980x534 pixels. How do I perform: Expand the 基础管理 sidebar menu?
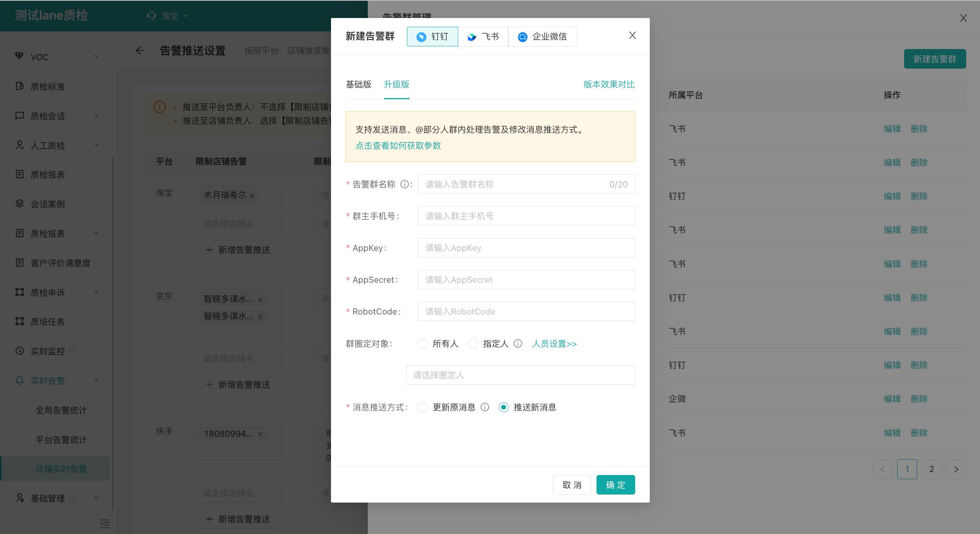97,498
